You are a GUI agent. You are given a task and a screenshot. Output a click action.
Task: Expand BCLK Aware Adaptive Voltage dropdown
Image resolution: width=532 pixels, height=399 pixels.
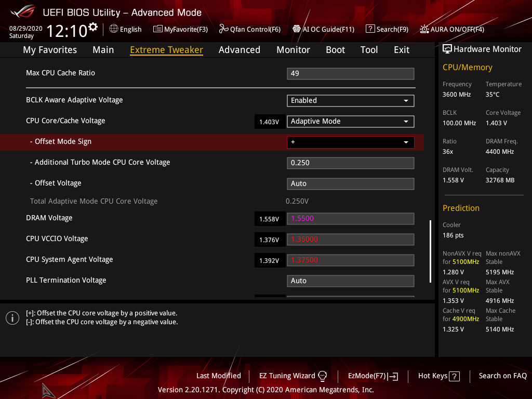click(351, 100)
